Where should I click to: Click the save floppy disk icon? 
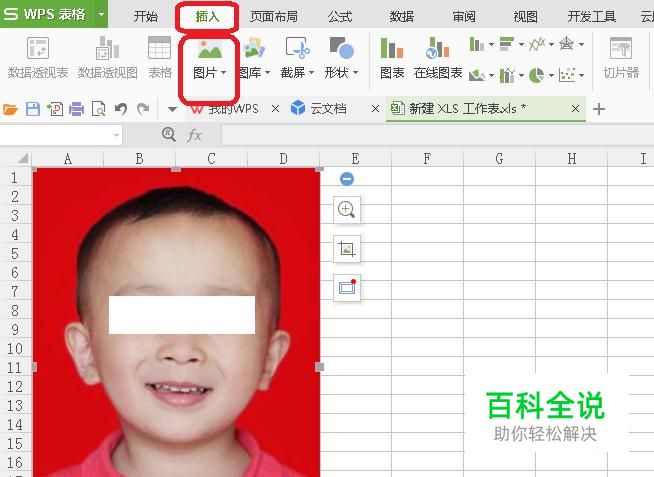(33, 109)
